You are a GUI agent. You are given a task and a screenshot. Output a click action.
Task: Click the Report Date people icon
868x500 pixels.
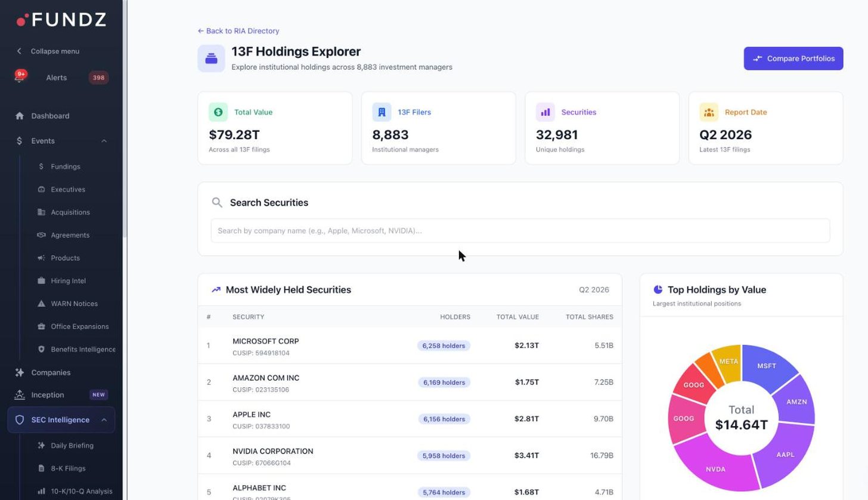pyautogui.click(x=709, y=112)
